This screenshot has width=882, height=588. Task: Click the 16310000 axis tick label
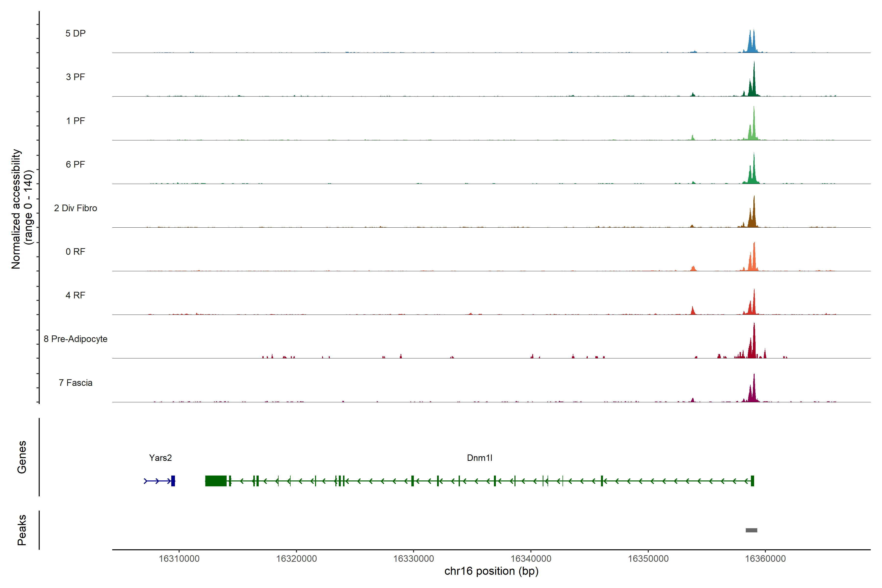179,558
